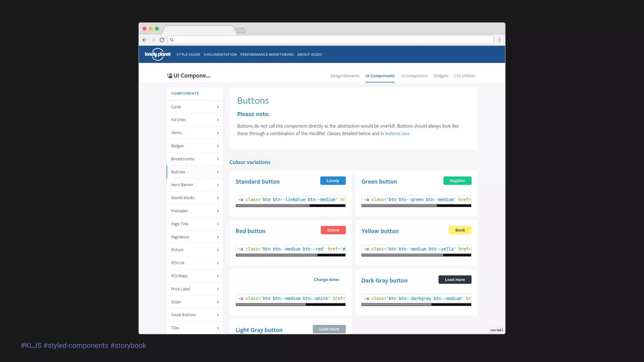Screen dimensions: 644x362
Task: Click the yellow Book button
Action: [x=460, y=230]
